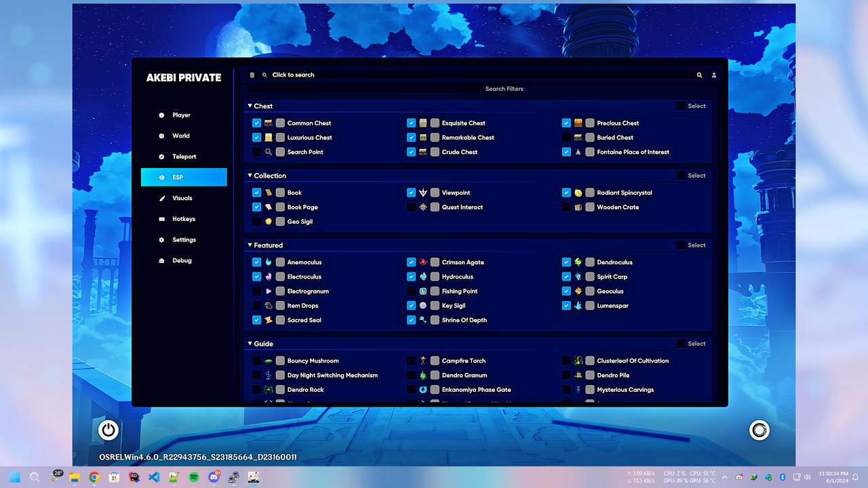Open the Windows Start menu
The width and height of the screenshot is (868, 488).
15,477
